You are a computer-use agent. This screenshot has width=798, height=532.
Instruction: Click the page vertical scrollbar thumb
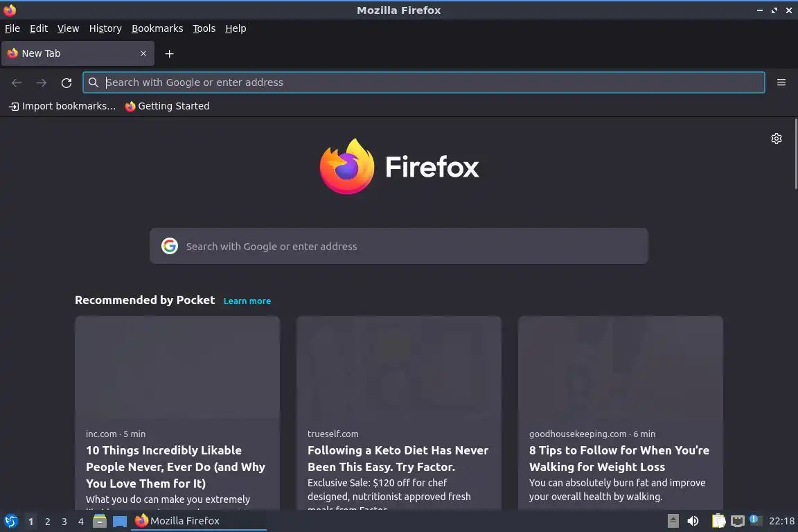pos(795,154)
